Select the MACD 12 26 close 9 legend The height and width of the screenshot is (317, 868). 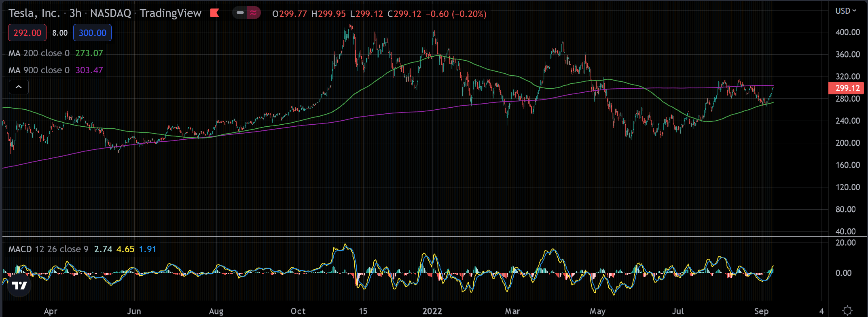49,249
